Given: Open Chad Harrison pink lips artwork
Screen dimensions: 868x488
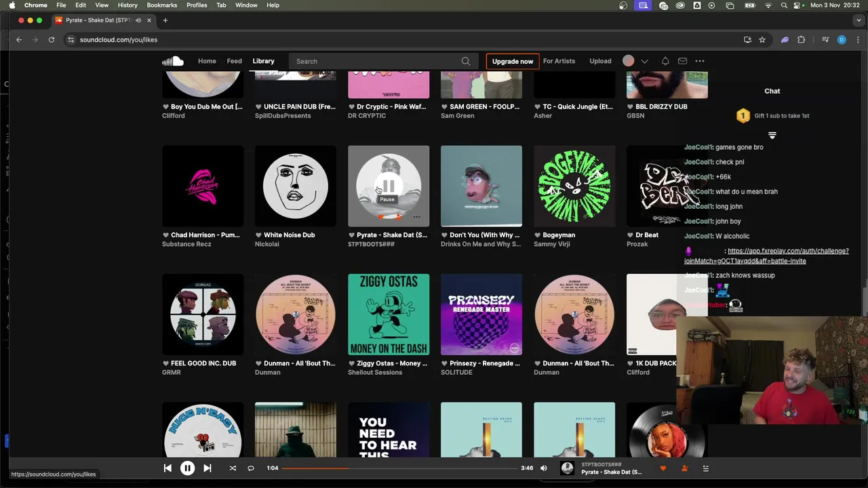Looking at the screenshot, I should click(203, 186).
